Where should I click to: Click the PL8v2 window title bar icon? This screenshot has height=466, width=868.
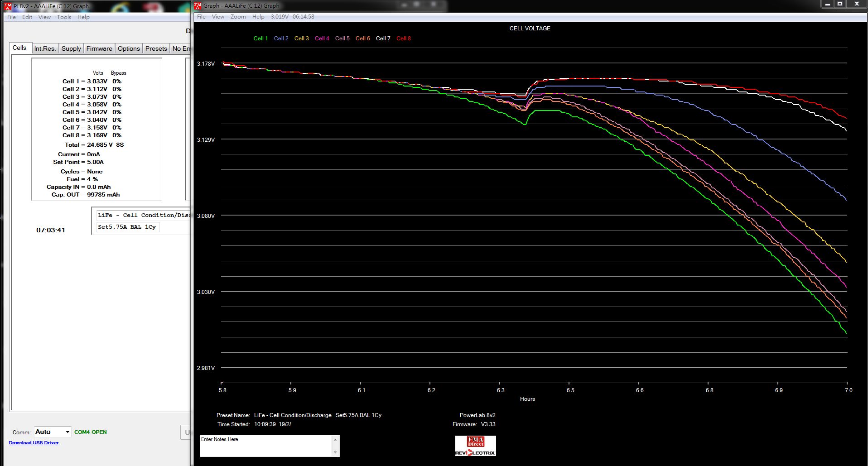(8, 6)
